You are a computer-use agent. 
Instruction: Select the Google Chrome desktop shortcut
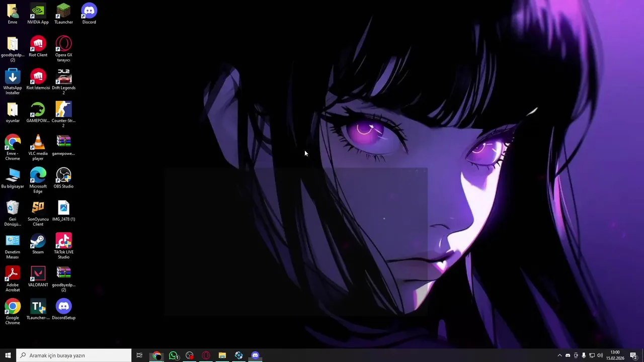coord(13,312)
